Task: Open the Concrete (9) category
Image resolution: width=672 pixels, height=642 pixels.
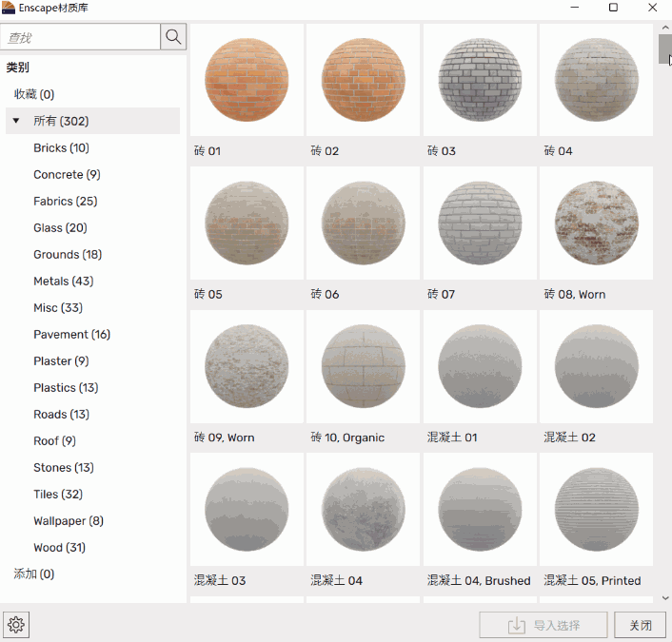Action: (x=67, y=175)
